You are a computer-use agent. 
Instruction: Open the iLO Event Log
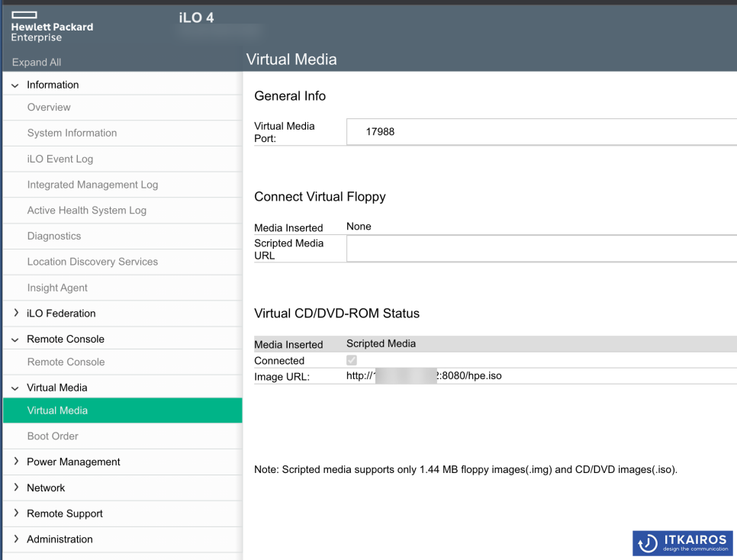coord(60,159)
